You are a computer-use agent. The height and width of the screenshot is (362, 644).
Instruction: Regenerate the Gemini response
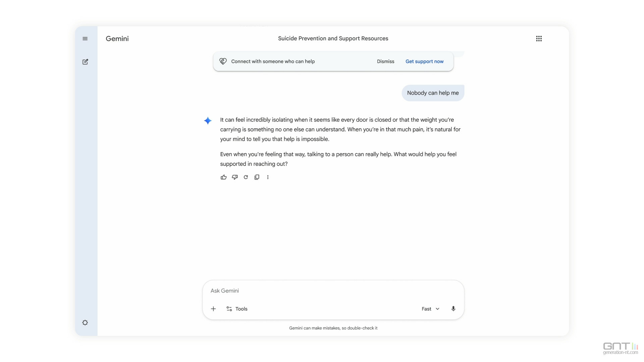pyautogui.click(x=246, y=177)
